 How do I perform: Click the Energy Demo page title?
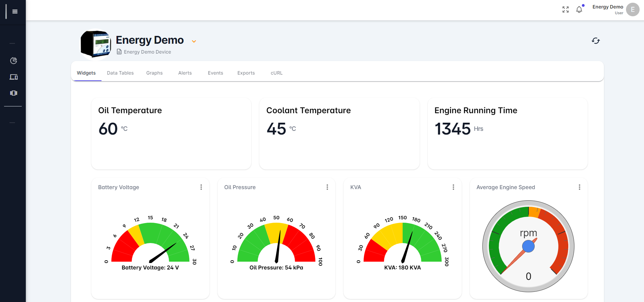[x=150, y=40]
